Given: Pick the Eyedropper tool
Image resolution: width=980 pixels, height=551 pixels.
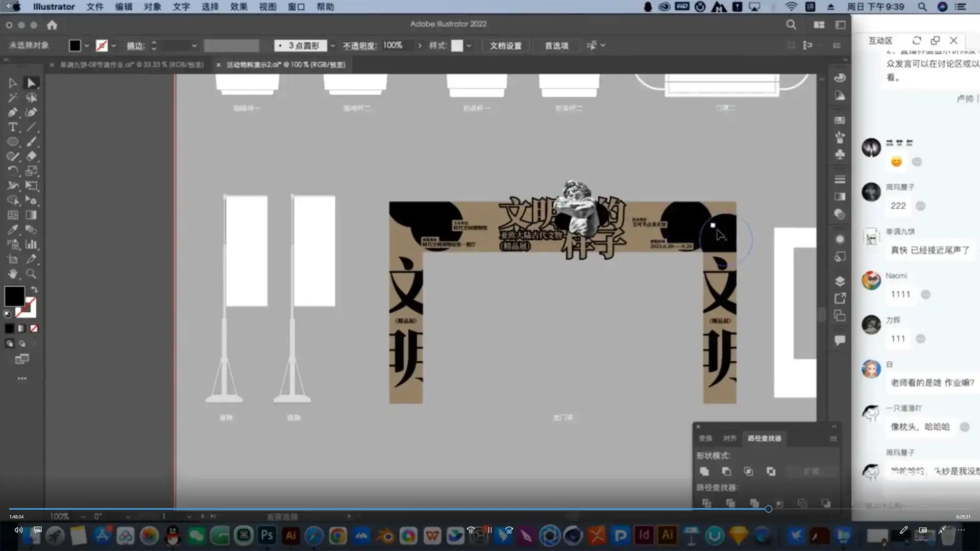Looking at the screenshot, I should [13, 230].
